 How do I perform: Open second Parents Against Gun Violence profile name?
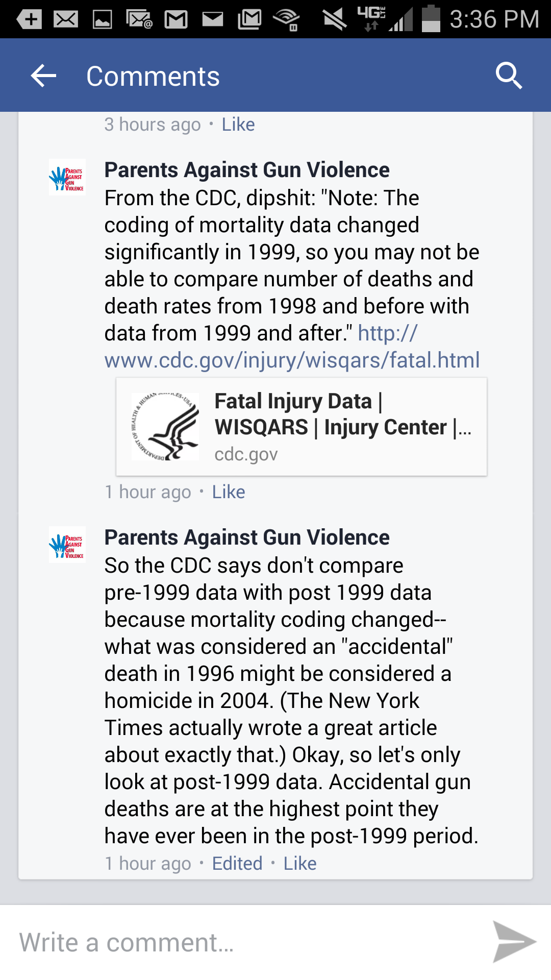click(247, 537)
